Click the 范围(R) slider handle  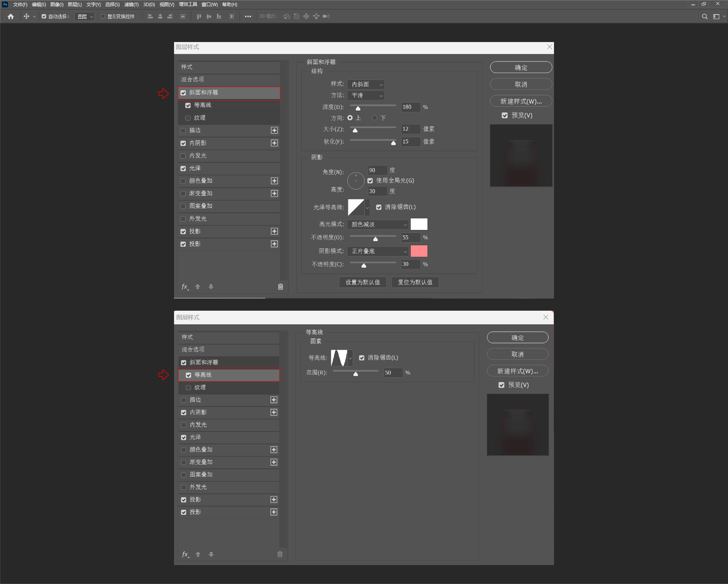pyautogui.click(x=356, y=374)
